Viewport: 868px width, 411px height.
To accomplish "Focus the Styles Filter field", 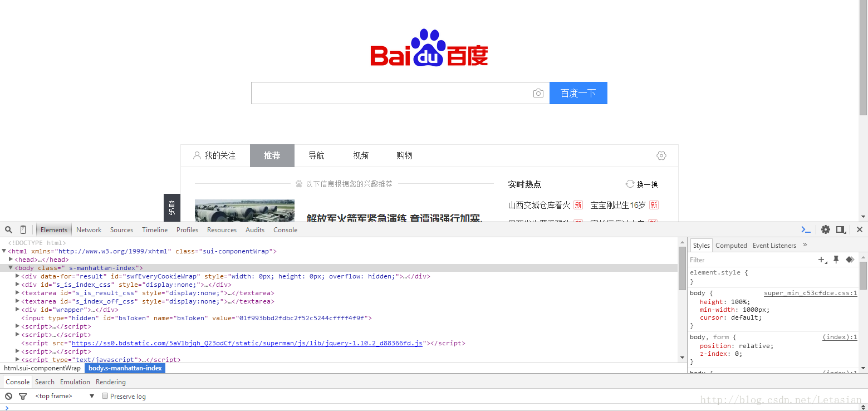I will (752, 260).
